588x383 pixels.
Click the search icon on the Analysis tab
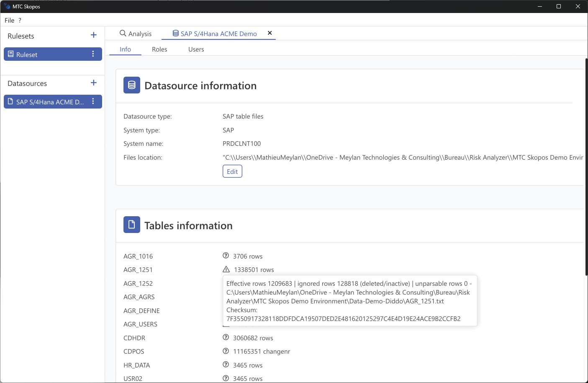pos(122,33)
